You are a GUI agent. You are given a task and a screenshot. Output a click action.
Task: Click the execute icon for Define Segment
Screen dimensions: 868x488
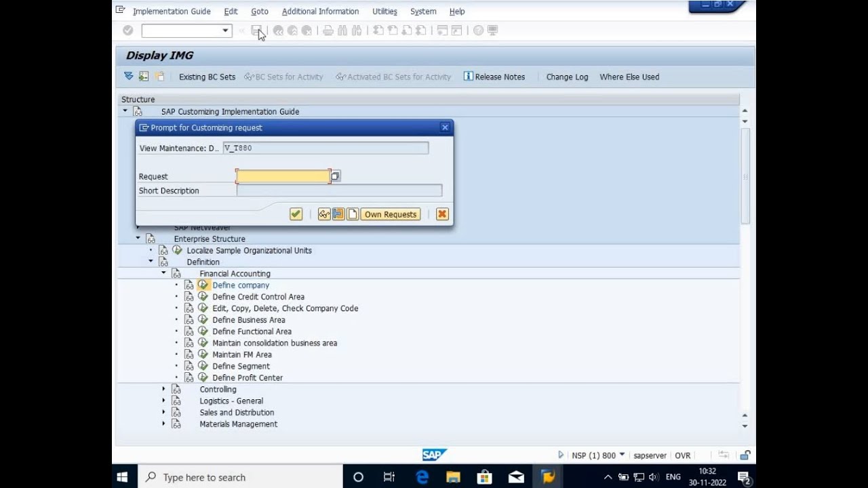(203, 366)
